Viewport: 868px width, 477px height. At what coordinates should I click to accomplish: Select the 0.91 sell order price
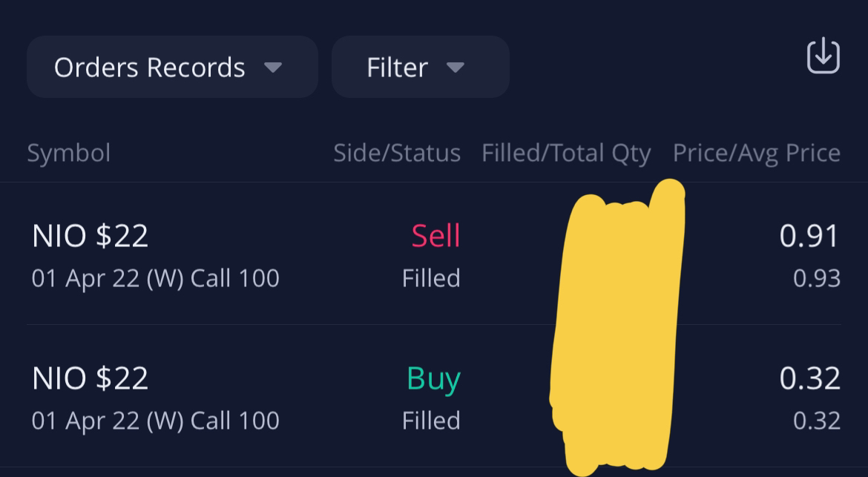coord(810,236)
